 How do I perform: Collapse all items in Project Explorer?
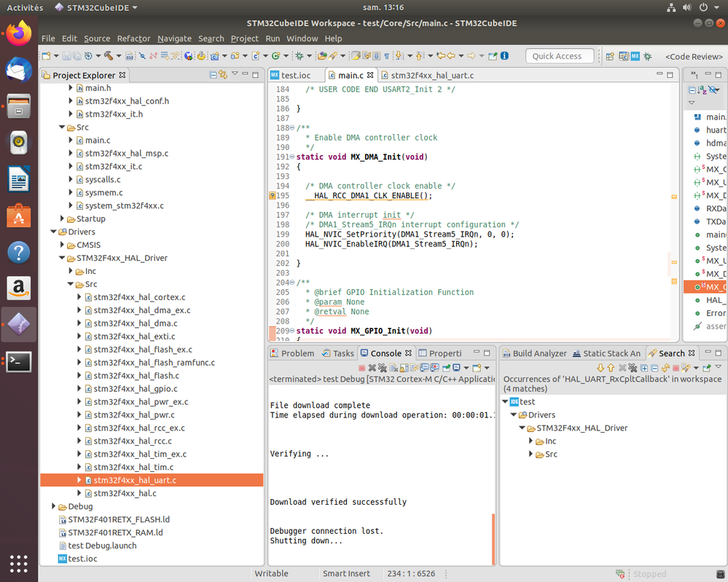coord(213,75)
